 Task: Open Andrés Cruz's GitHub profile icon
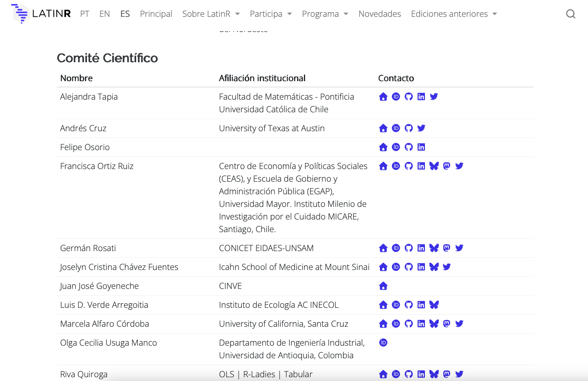pos(409,128)
